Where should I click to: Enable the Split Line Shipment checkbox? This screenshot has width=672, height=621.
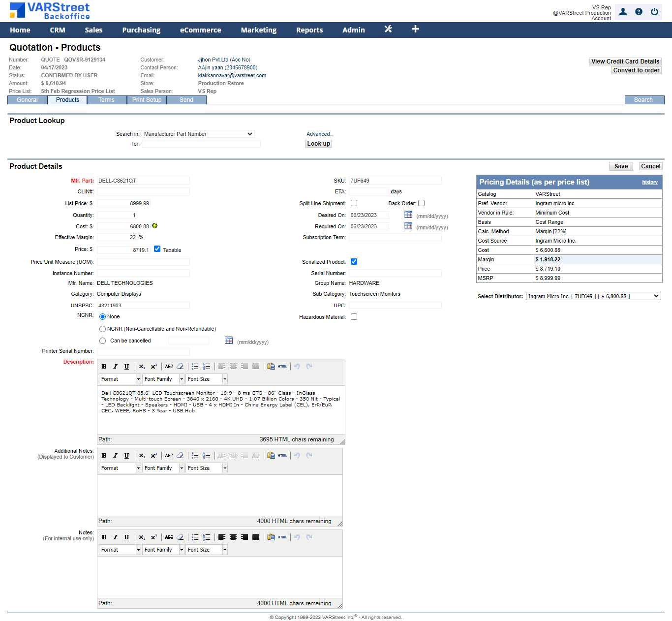point(354,203)
